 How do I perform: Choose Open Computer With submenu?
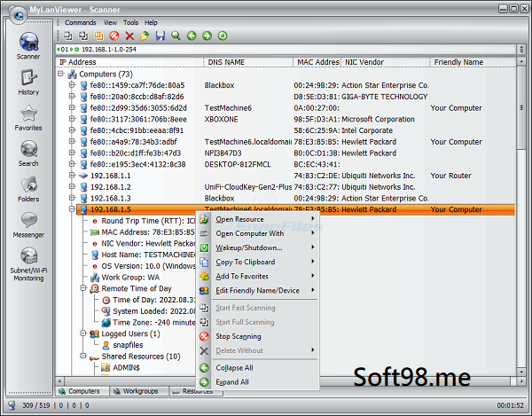[257, 233]
